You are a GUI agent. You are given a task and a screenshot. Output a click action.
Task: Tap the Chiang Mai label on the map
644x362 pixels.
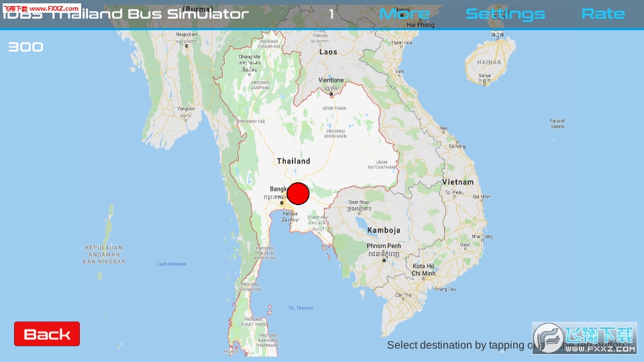pos(249,57)
